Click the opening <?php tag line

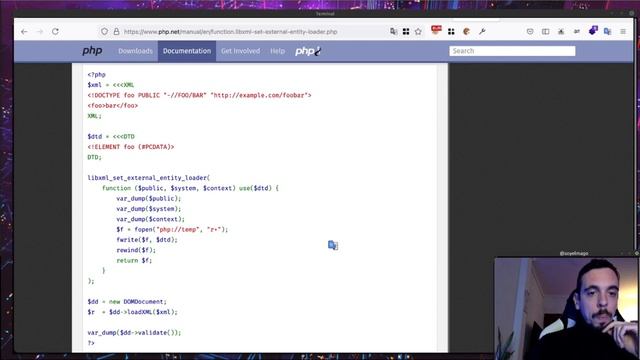(x=96, y=75)
